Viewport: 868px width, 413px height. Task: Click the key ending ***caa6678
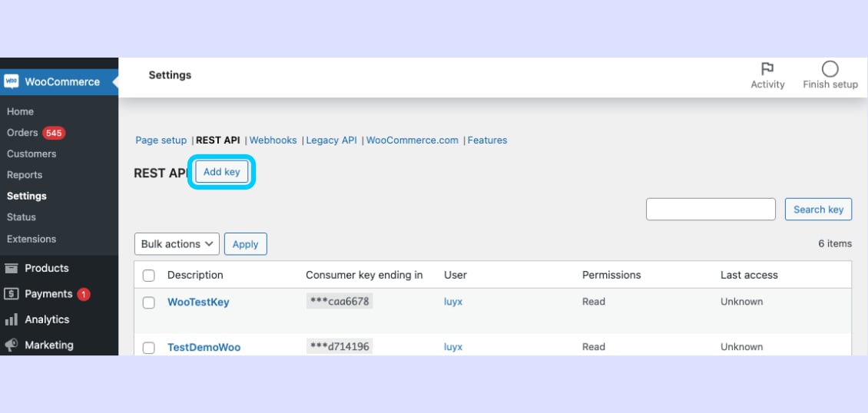(340, 302)
